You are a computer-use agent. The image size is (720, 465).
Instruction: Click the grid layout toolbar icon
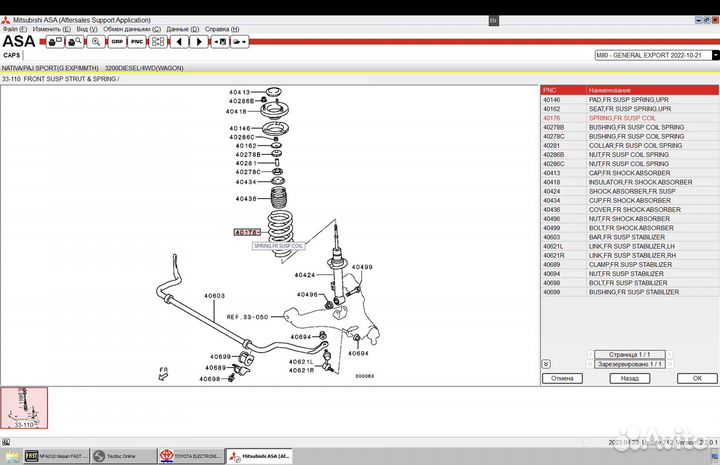158,42
